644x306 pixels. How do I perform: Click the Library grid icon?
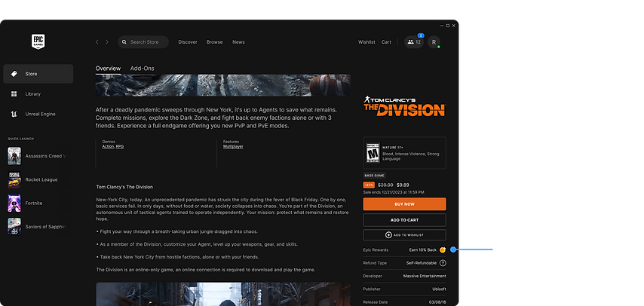(x=14, y=94)
